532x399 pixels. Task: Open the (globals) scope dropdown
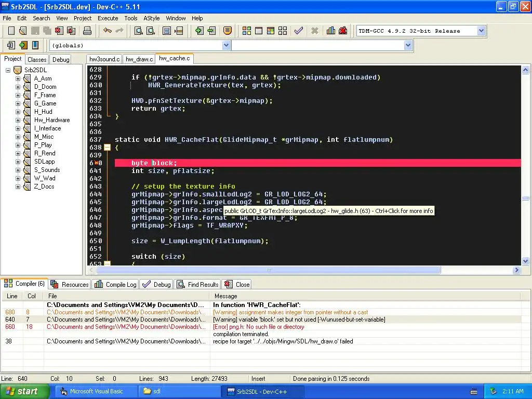tap(226, 45)
